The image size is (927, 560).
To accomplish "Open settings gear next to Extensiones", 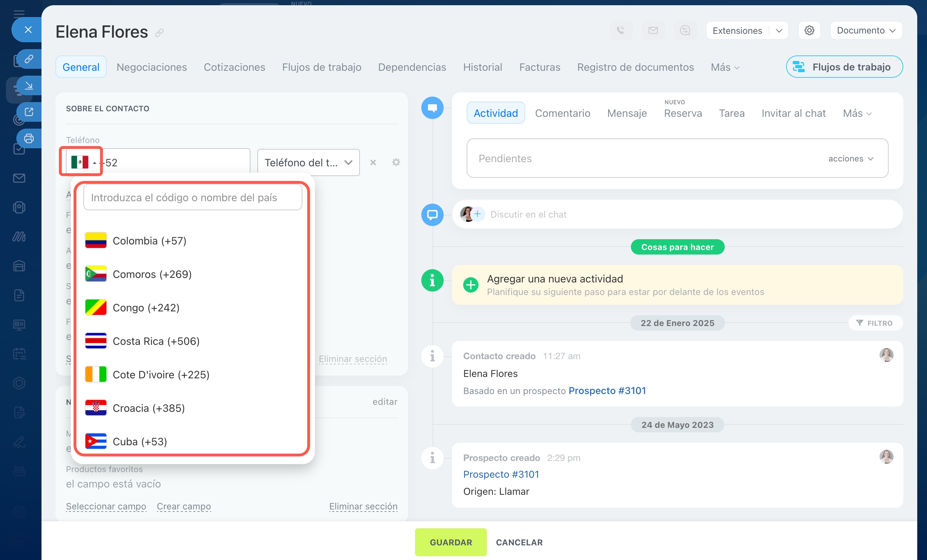I will (x=809, y=30).
